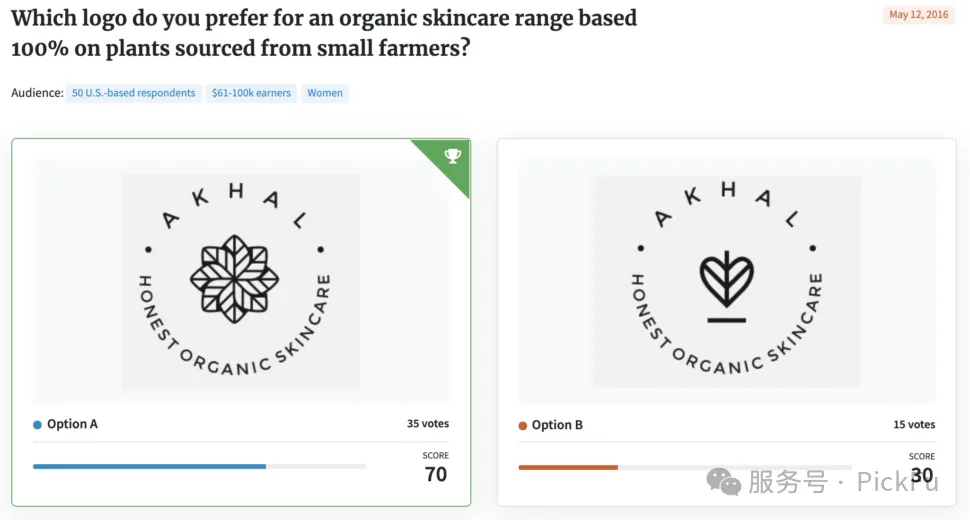
Task: Select the '$61-100k earners' audience tag
Action: (x=251, y=93)
